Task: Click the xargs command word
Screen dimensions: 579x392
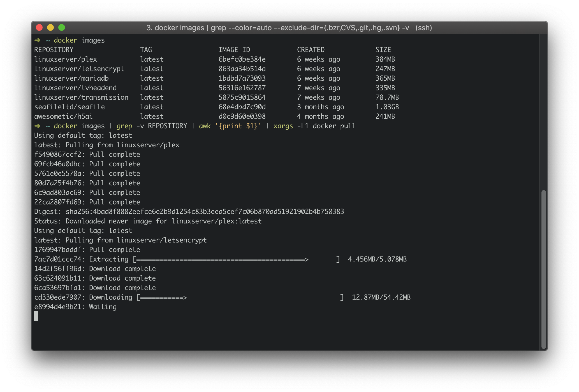Action: tap(283, 126)
